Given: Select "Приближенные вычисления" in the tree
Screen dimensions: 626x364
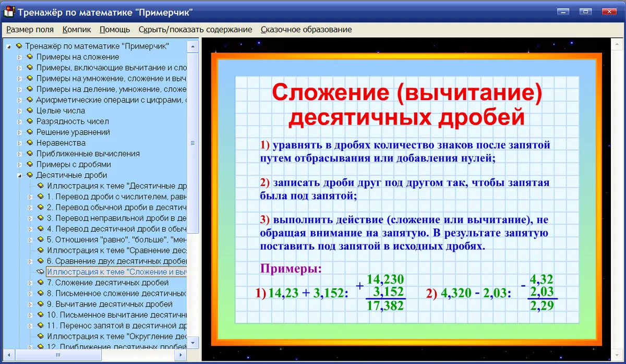Looking at the screenshot, I should click(x=88, y=154).
